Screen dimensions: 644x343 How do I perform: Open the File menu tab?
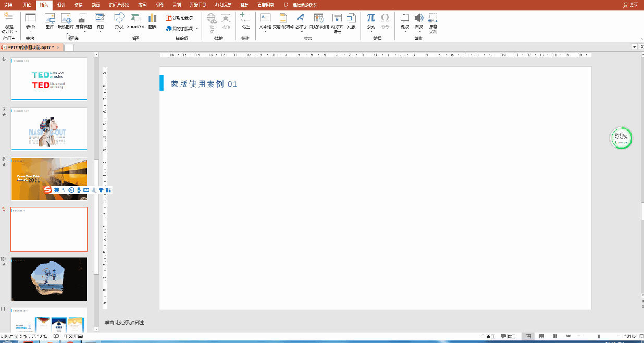pyautogui.click(x=8, y=4)
